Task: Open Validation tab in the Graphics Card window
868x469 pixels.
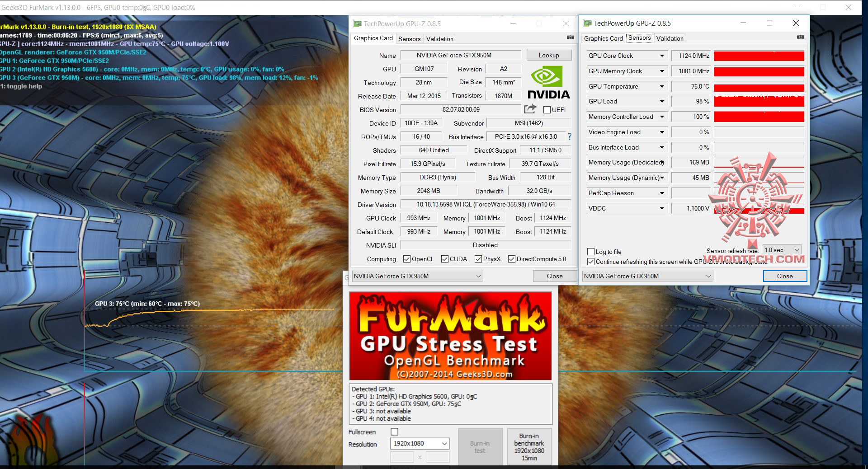Action: click(x=440, y=39)
